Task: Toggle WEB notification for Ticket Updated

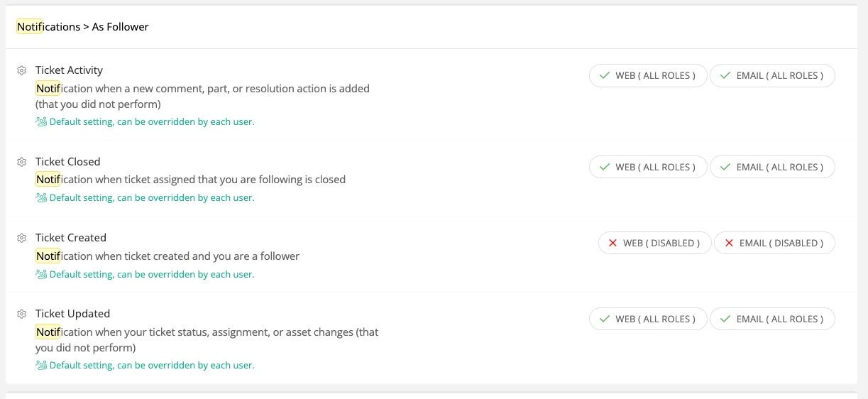Action: pyautogui.click(x=647, y=319)
